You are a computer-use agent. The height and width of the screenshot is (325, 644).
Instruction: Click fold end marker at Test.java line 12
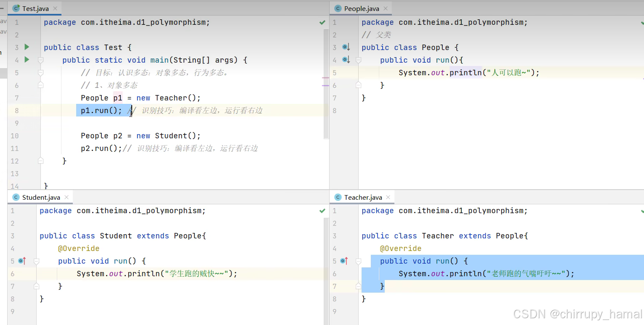pyautogui.click(x=41, y=161)
